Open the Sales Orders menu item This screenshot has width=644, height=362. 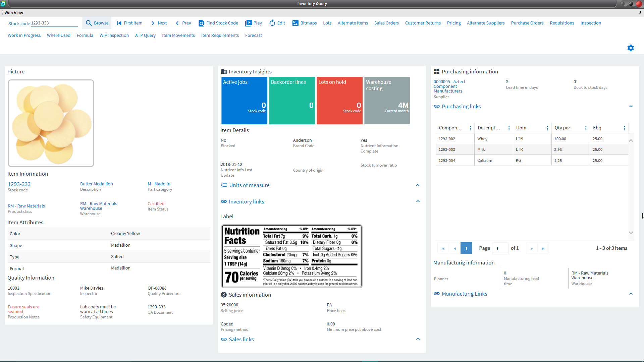[x=386, y=23]
